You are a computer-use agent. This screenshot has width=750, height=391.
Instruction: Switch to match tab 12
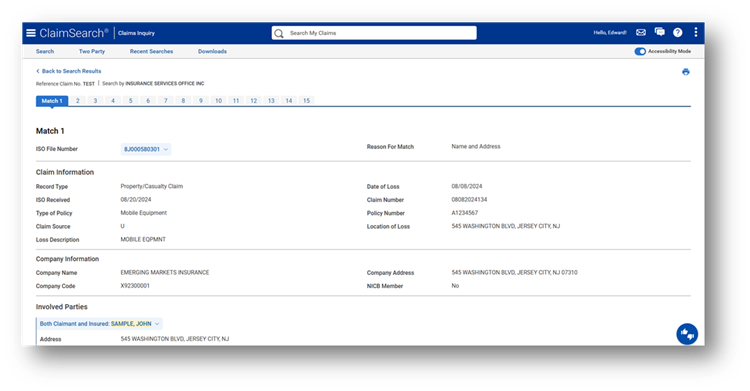pyautogui.click(x=254, y=101)
